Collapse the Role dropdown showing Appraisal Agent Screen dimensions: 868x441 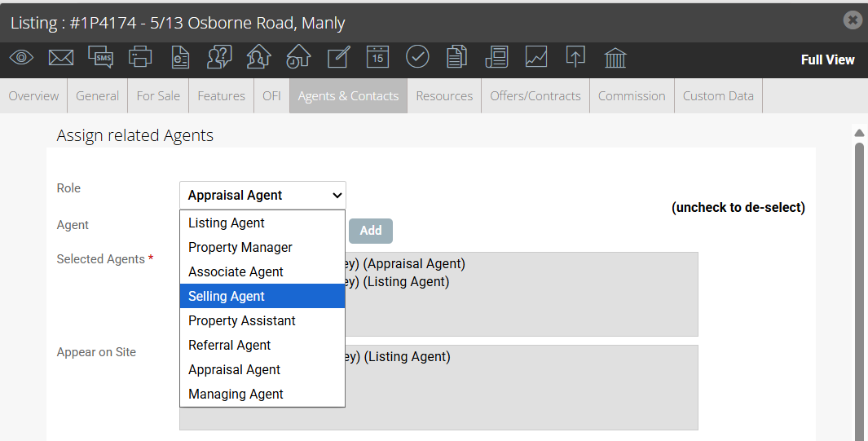(x=263, y=196)
